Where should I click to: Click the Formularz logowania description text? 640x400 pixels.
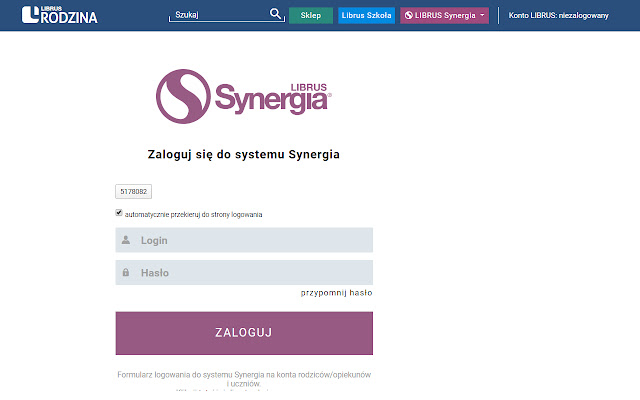(244, 379)
